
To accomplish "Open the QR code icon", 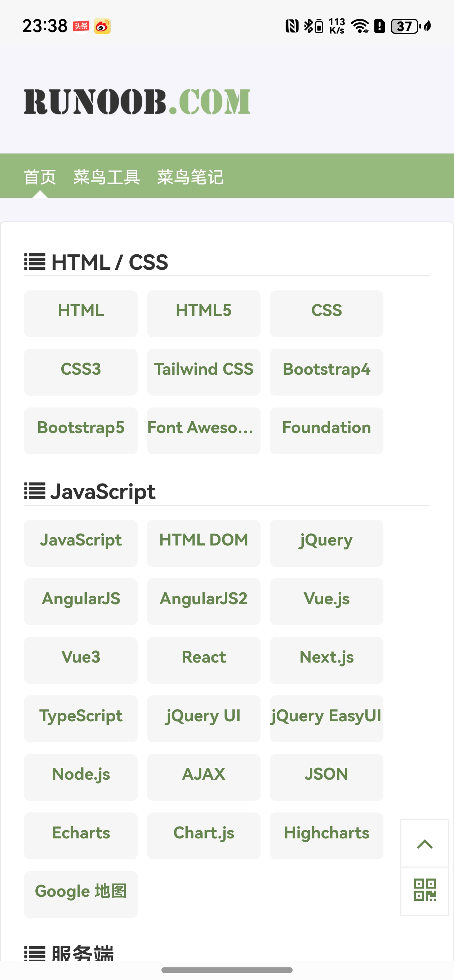I will click(425, 890).
